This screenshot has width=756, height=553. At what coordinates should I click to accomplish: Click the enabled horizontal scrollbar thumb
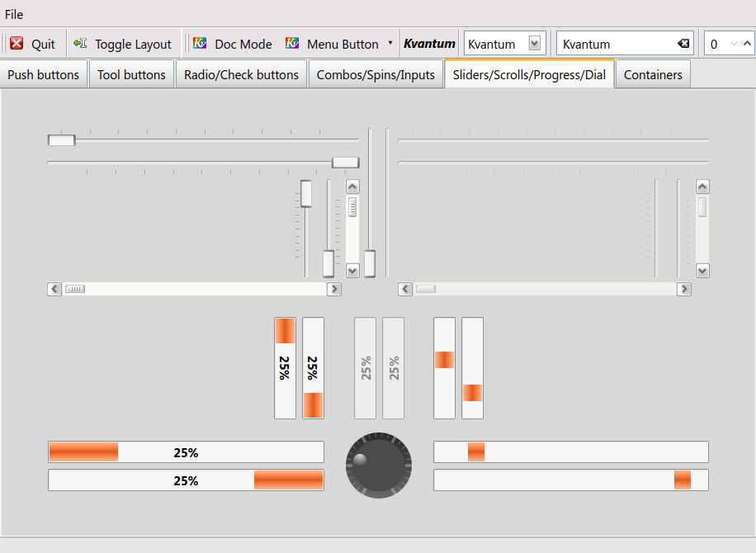point(75,289)
